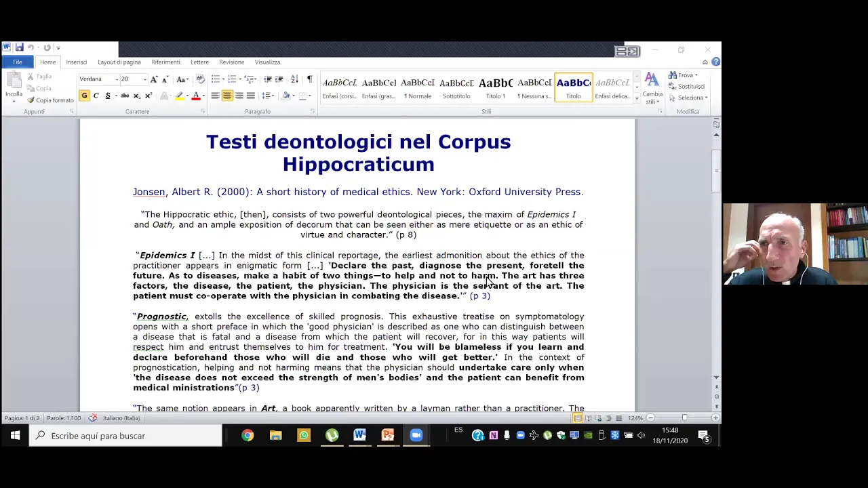Increase paragraph indent
Image resolution: width=868 pixels, height=488 pixels.
pos(279,79)
